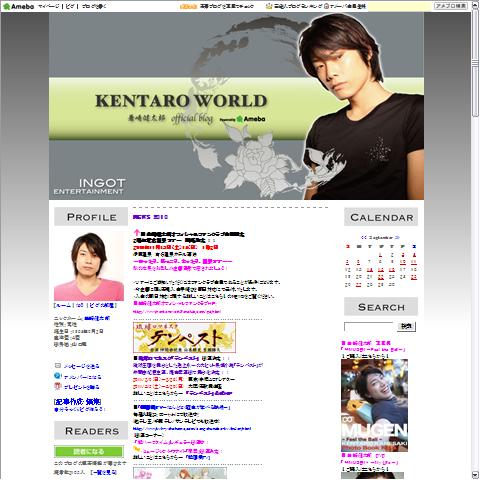Viewport: 480px width, 480px height.
Task: Open the KENTARO WORLD blog header banner
Action: pos(236,106)
